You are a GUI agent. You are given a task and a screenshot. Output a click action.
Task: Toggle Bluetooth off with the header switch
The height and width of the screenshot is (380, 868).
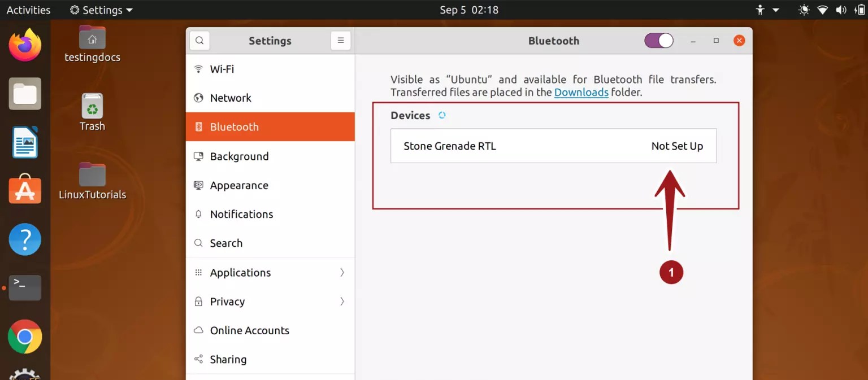658,40
